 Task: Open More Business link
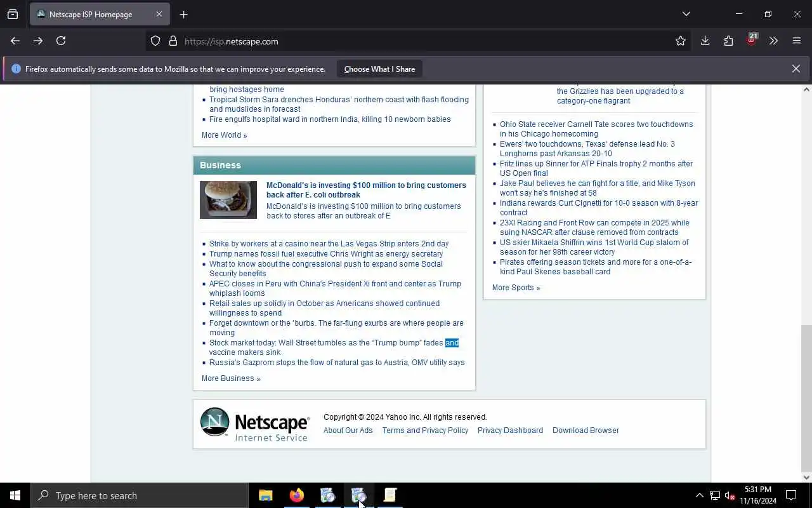point(231,378)
